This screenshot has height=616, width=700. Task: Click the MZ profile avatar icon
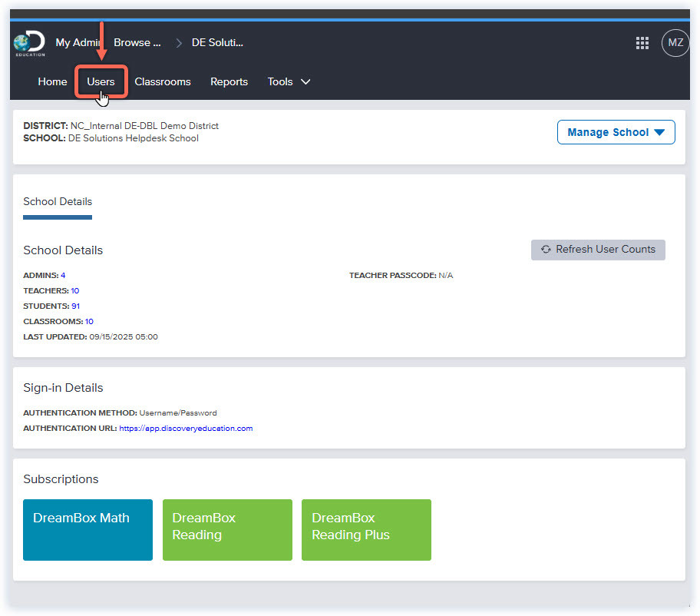coord(675,43)
